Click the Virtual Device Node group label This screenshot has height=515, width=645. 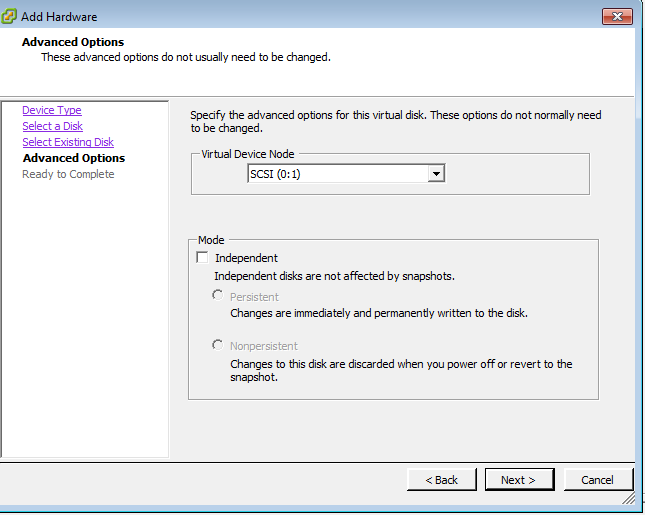(248, 154)
